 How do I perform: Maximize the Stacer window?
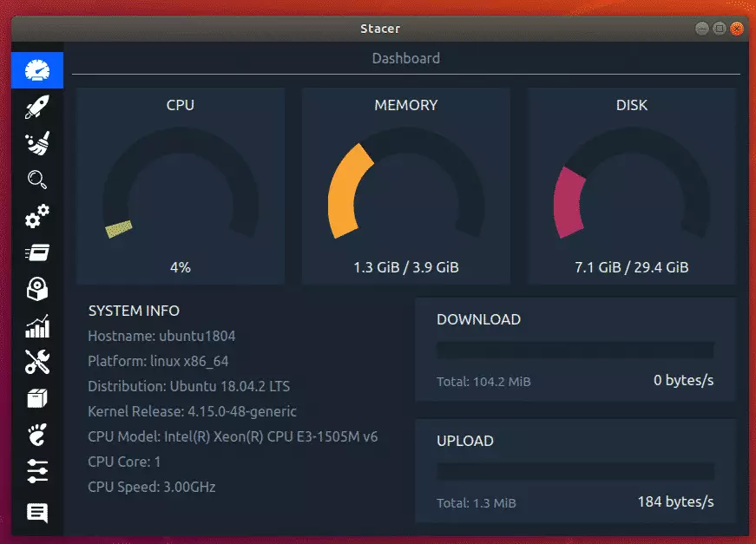click(x=720, y=29)
